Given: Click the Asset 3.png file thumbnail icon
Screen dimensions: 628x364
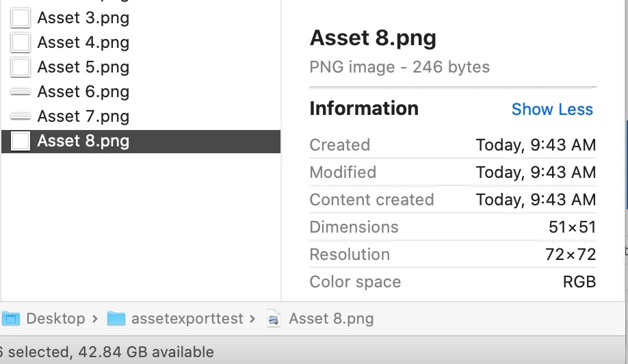Looking at the screenshot, I should pyautogui.click(x=21, y=18).
